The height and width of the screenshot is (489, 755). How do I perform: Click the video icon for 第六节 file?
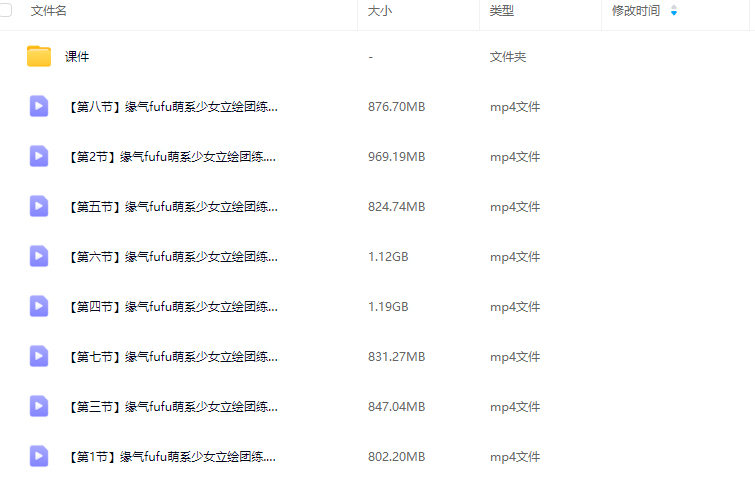coord(39,256)
